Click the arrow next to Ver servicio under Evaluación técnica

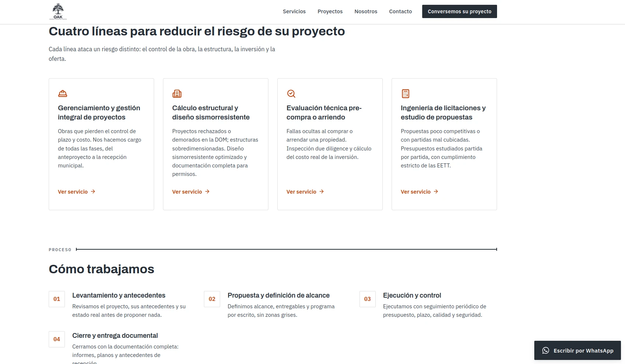click(x=322, y=191)
